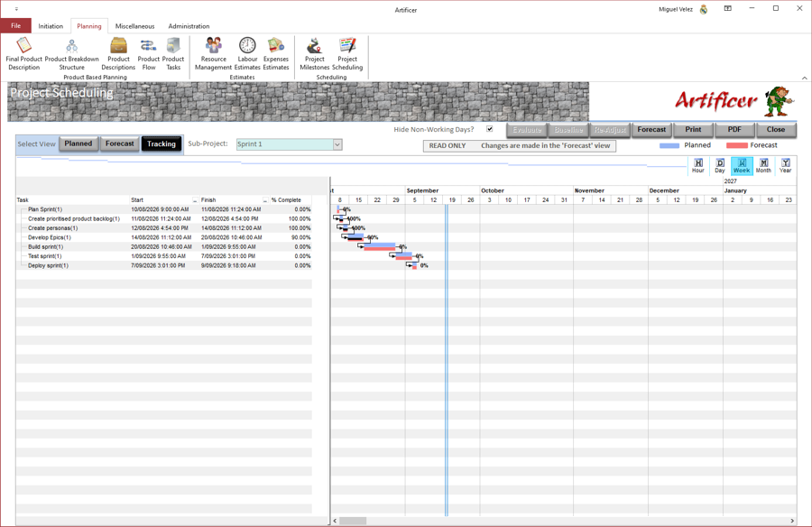Viewport: 812px width, 527px height.
Task: Open Quick Access Toolbar customization arrow
Action: pyautogui.click(x=16, y=9)
